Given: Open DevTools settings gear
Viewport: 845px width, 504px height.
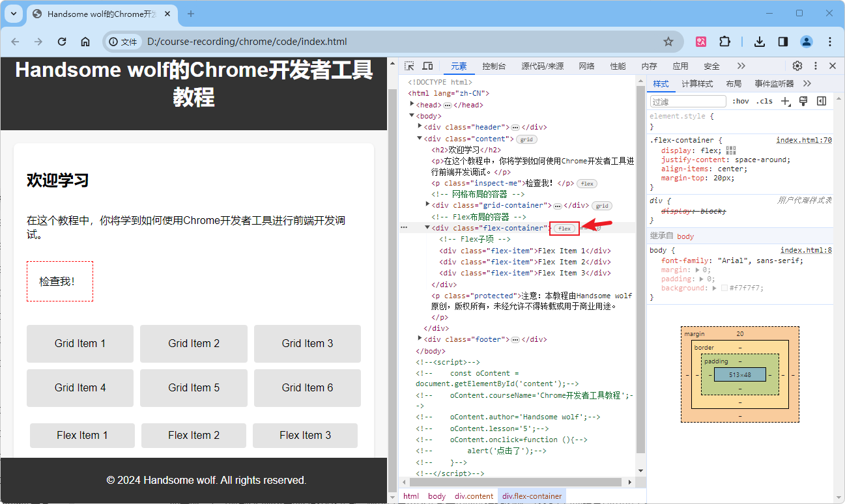Looking at the screenshot, I should (797, 66).
